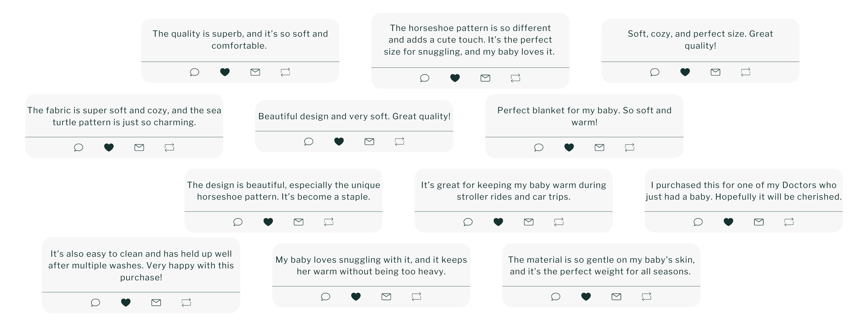Image resolution: width=868 pixels, height=326 pixels.
Task: Click repost arrows under 'quality is superb' review
Action: tap(285, 72)
